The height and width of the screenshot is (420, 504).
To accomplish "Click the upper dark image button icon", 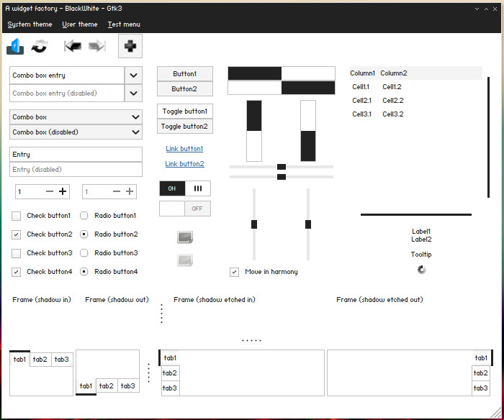I will point(185,237).
